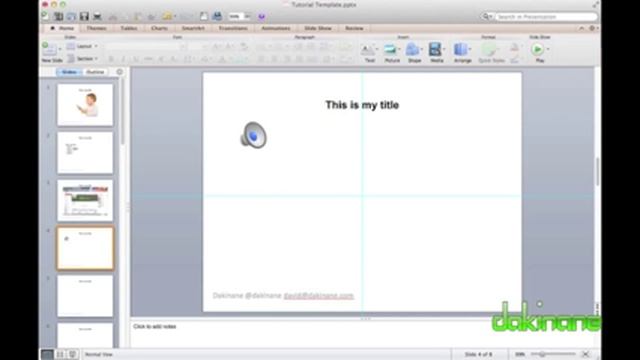Insert a Text box from ribbon

(x=368, y=49)
